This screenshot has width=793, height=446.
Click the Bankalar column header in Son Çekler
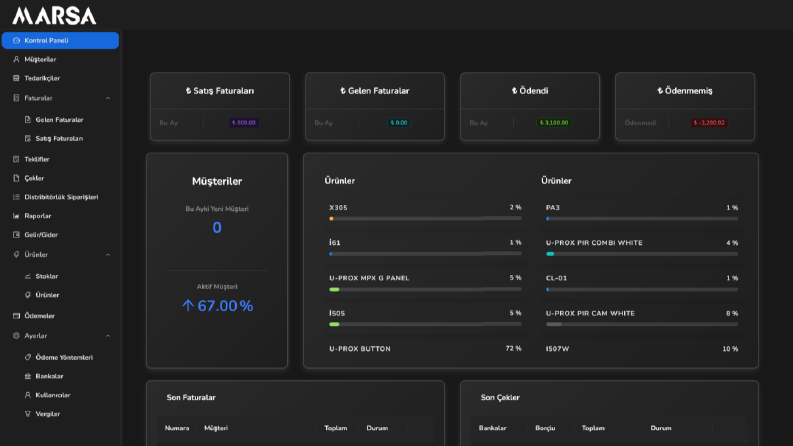493,428
